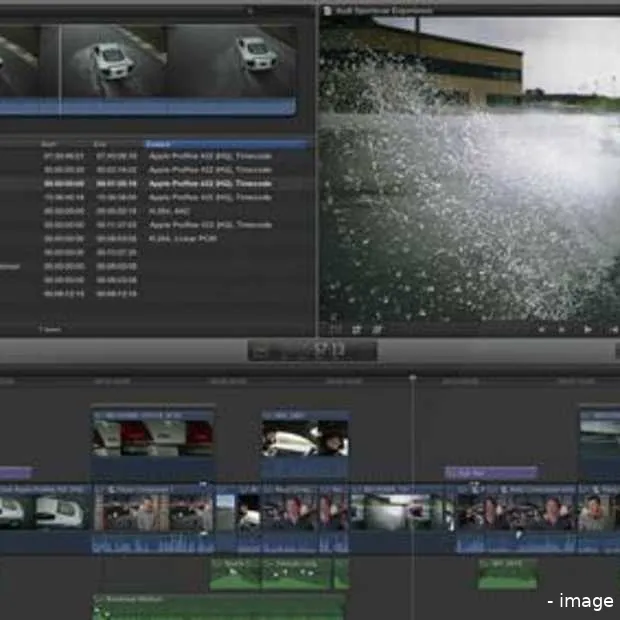Click the "7 items" count in the browser footer
This screenshot has width=620, height=620.
(50, 329)
